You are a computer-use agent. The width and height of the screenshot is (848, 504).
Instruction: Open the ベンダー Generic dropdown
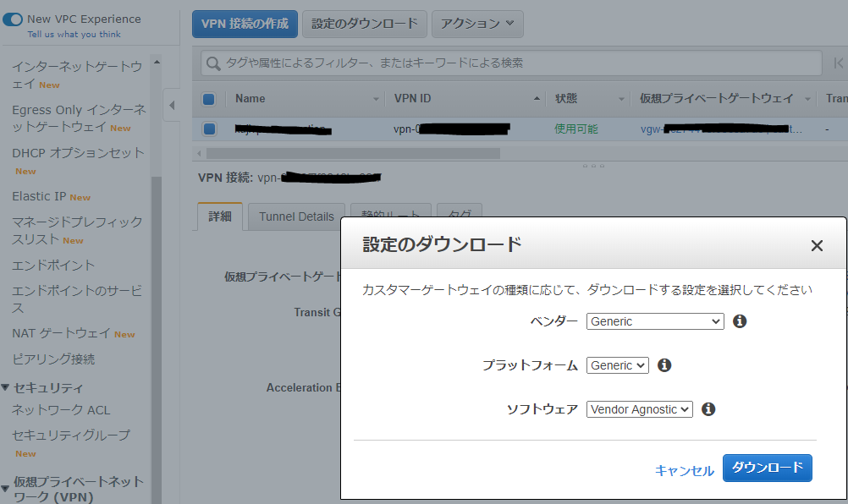point(654,321)
